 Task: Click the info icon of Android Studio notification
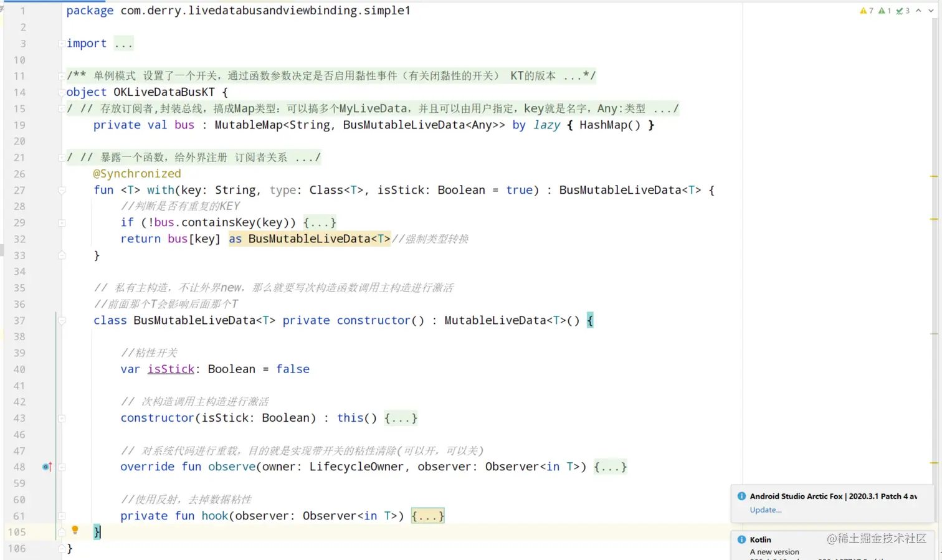[x=741, y=496]
